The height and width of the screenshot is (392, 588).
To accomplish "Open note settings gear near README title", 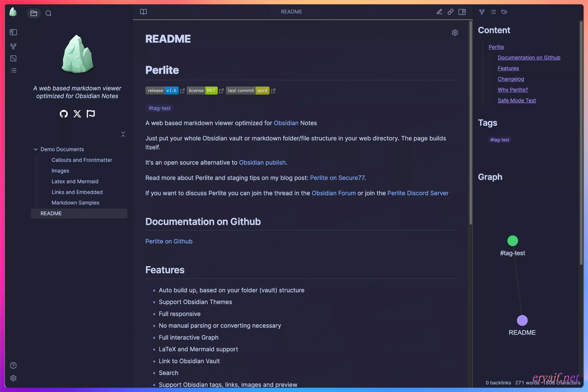I will click(455, 33).
